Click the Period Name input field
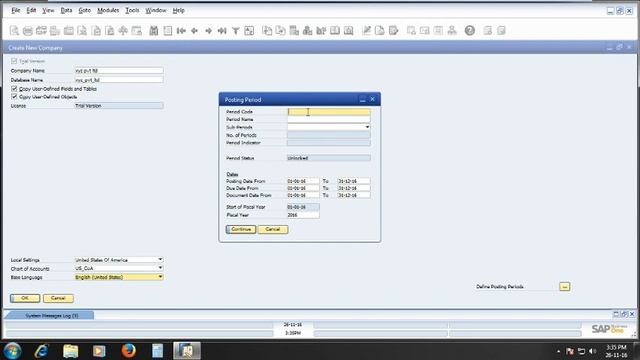Viewport: 640px width, 360px height. (x=329, y=119)
